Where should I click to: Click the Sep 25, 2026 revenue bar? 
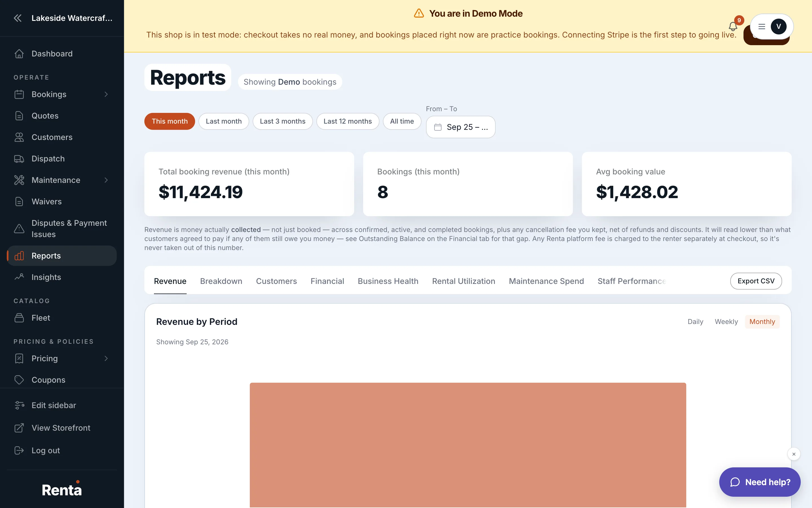click(468, 445)
